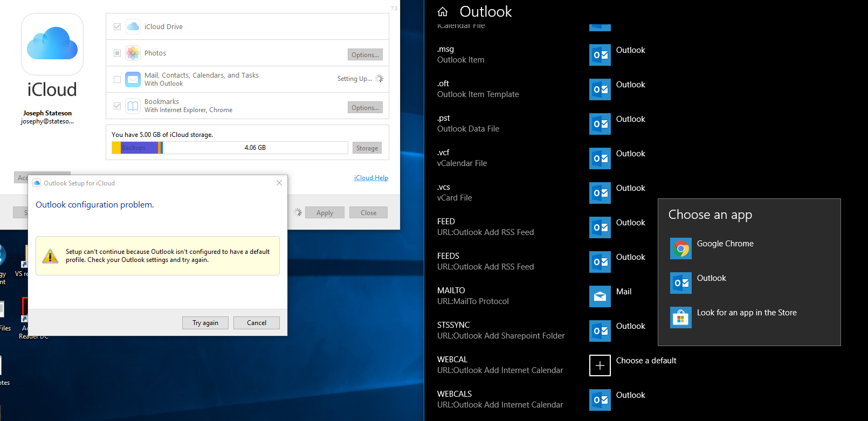Click the iCloud storage usage bar

(230, 148)
